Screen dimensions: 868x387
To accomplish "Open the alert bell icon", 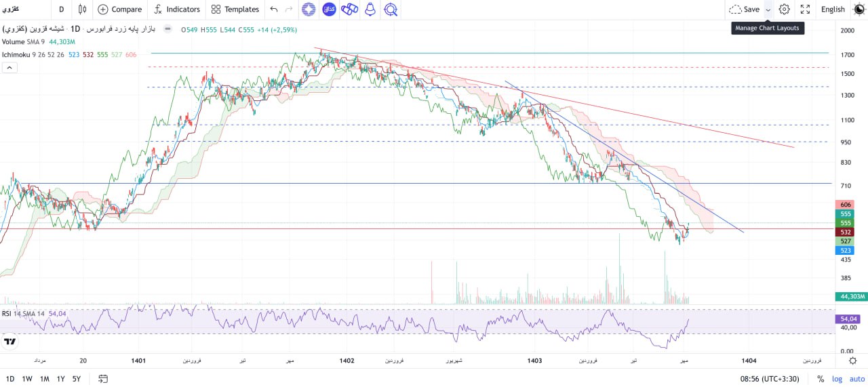I will tap(370, 9).
